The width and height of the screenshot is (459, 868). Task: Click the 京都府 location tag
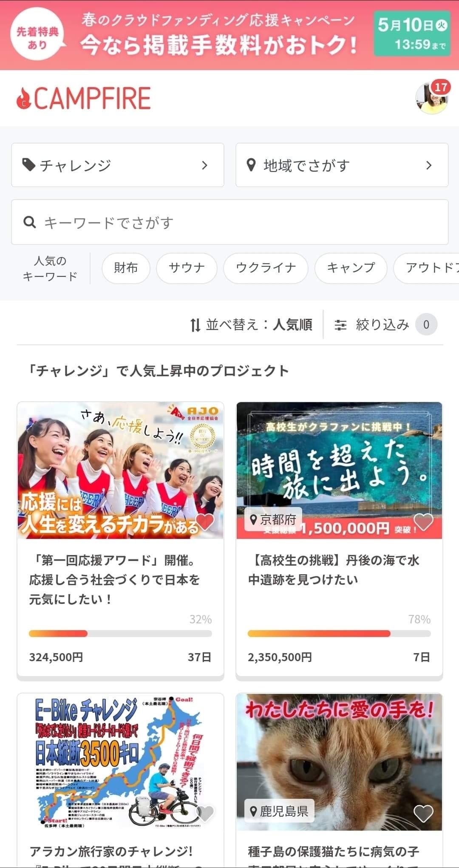coord(273,519)
